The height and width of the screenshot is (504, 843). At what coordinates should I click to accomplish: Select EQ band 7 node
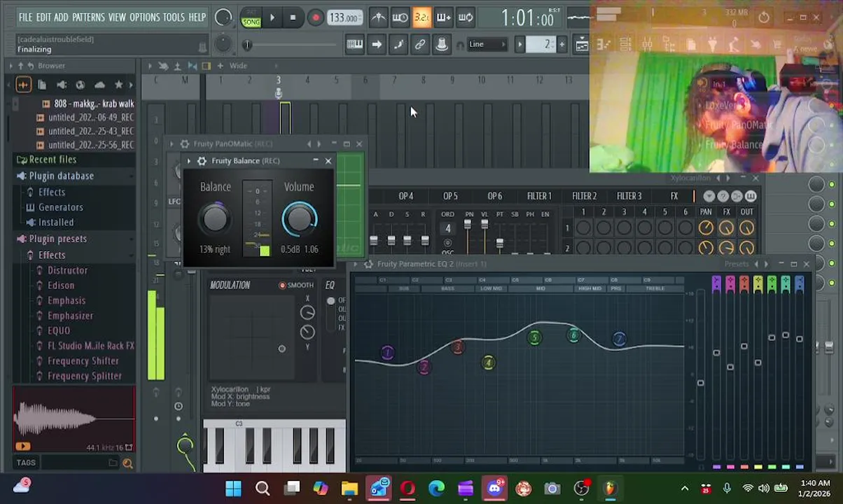click(x=619, y=339)
